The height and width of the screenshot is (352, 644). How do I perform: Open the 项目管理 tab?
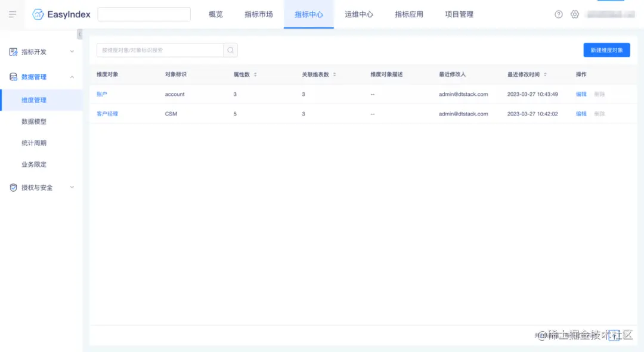459,14
